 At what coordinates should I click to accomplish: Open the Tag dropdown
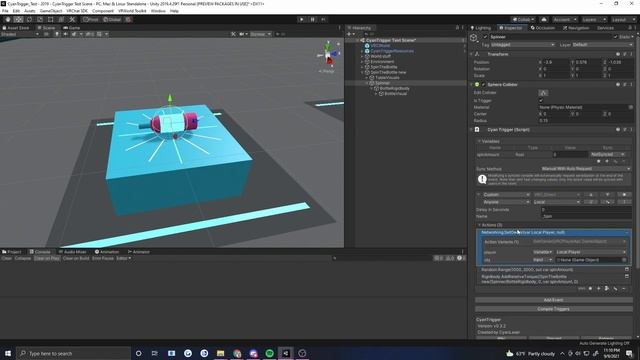(522, 44)
